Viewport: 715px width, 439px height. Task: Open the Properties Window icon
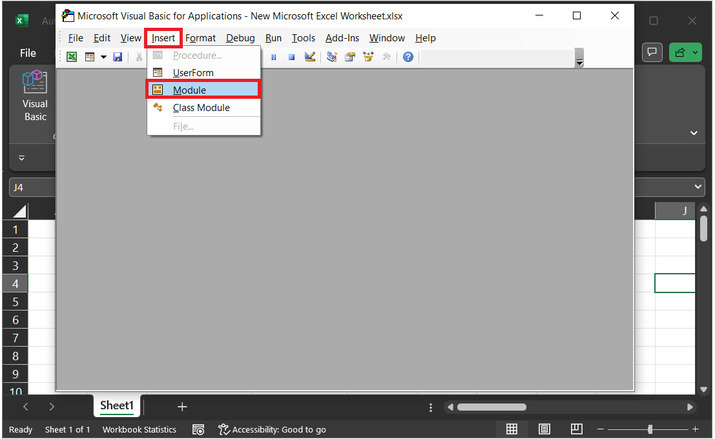(350, 57)
